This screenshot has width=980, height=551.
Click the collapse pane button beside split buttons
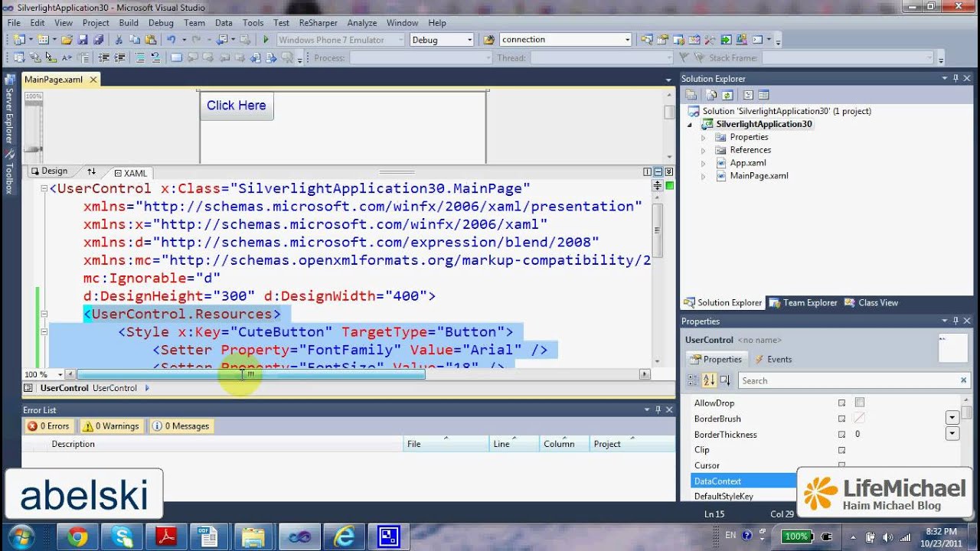[669, 172]
